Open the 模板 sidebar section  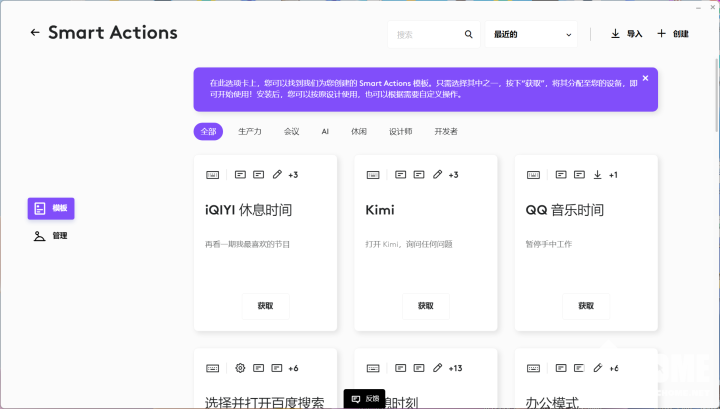51,208
